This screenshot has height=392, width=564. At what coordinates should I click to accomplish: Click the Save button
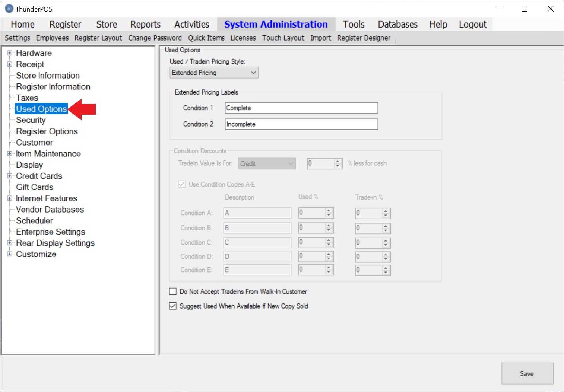tap(527, 373)
